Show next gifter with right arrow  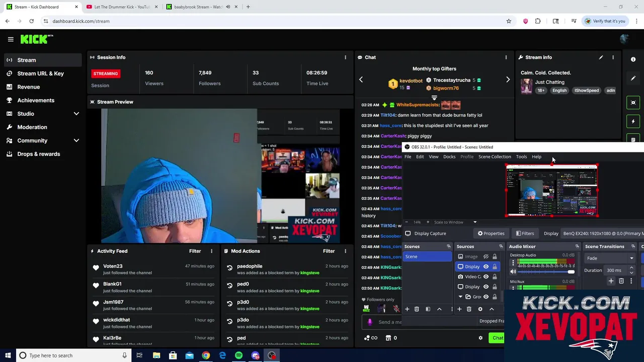(508, 79)
